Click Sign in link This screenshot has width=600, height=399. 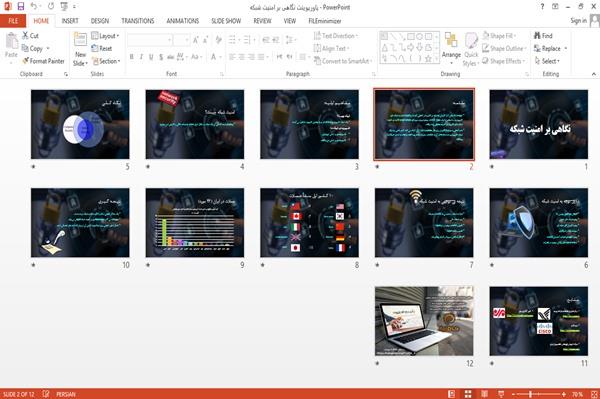[578, 21]
